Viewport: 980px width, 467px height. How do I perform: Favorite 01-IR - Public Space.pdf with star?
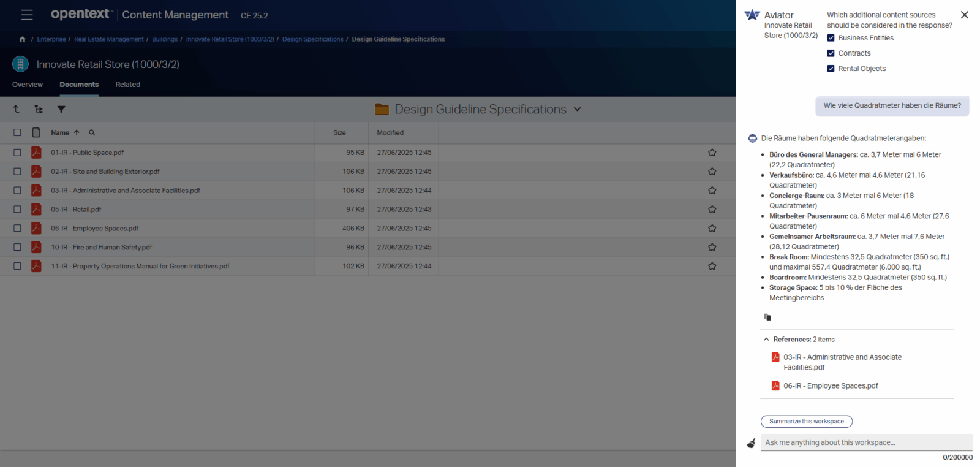pos(712,153)
